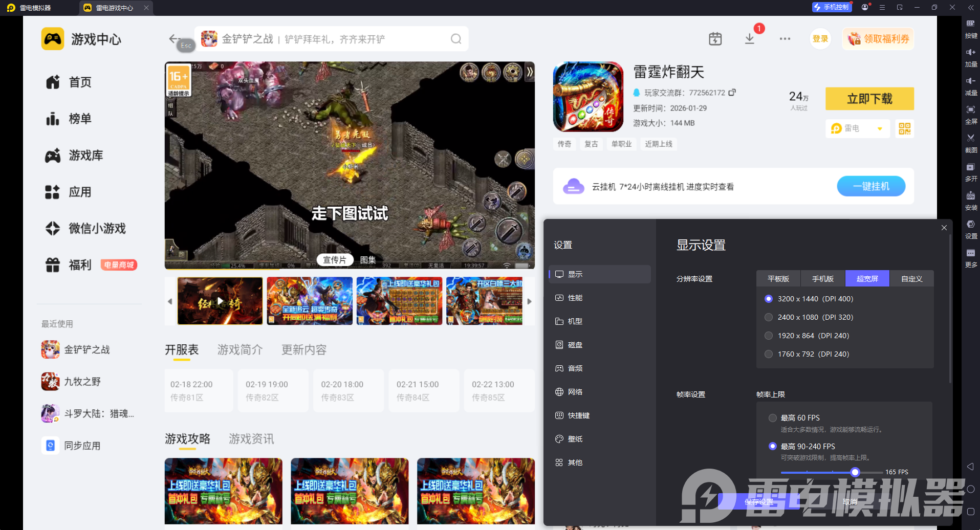Screen dimensions: 980x530
Task: Open 快捷键 settings section
Action: (600, 415)
